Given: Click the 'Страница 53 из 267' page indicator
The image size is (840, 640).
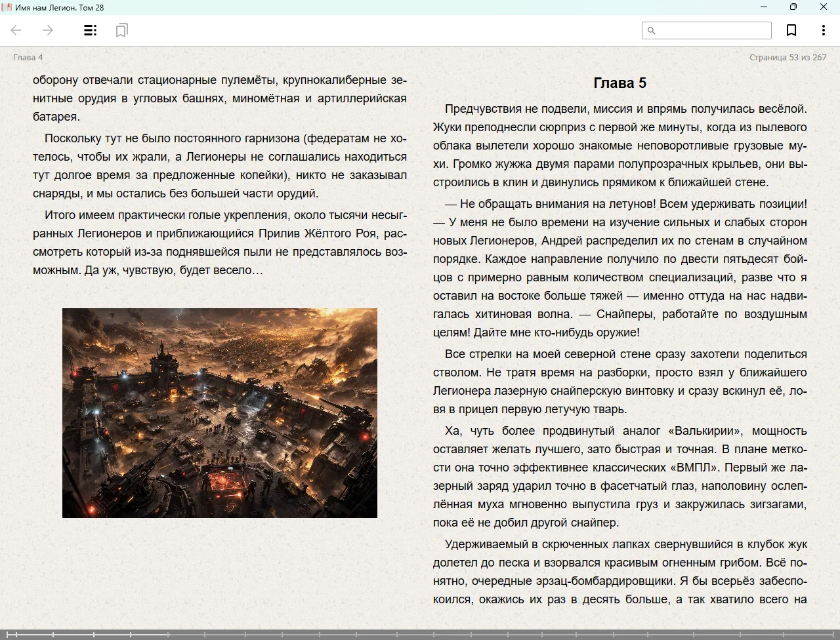Looking at the screenshot, I should 787,58.
